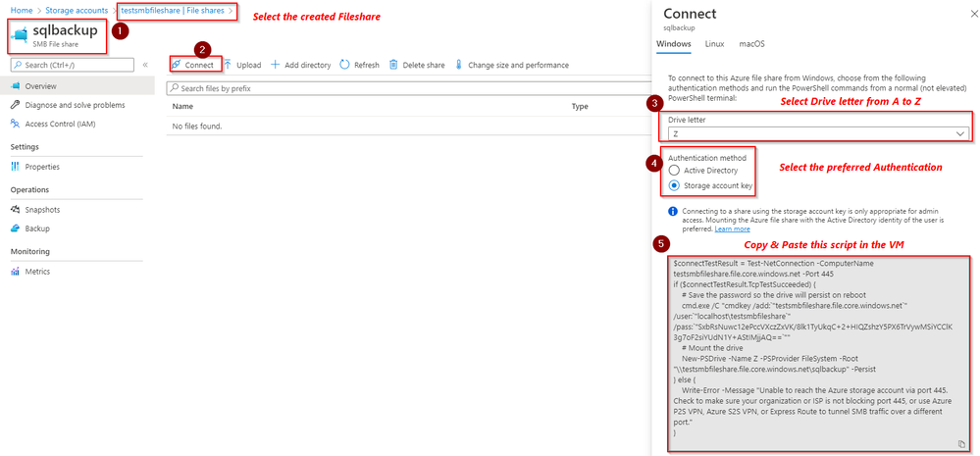Focus Search files by prefix field
The height and width of the screenshot is (456, 980).
pos(409,88)
